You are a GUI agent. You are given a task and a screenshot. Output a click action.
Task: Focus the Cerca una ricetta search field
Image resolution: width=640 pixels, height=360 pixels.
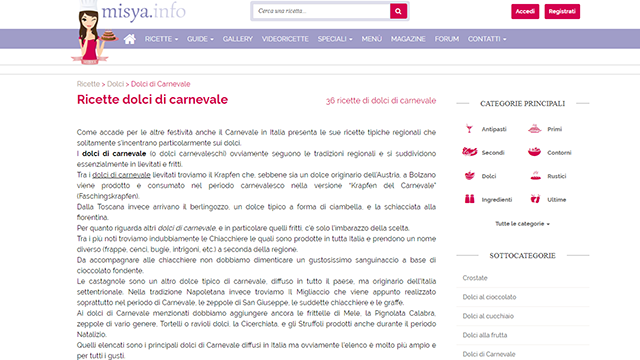pyautogui.click(x=321, y=11)
